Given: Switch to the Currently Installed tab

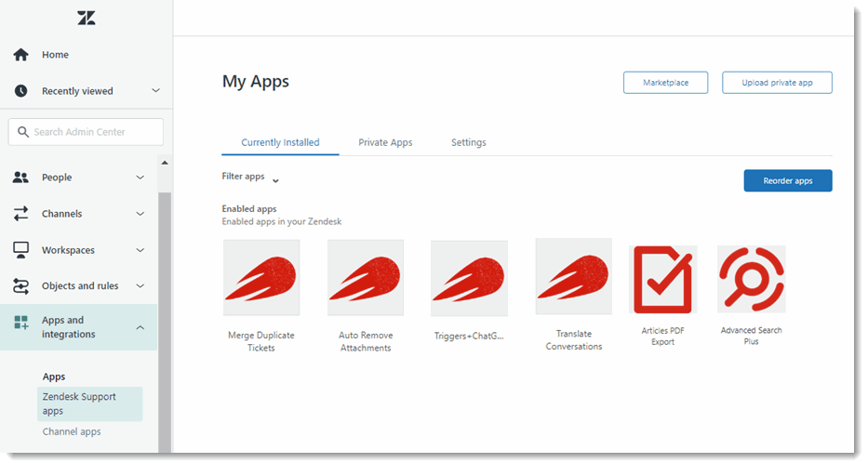Looking at the screenshot, I should pyautogui.click(x=280, y=143).
